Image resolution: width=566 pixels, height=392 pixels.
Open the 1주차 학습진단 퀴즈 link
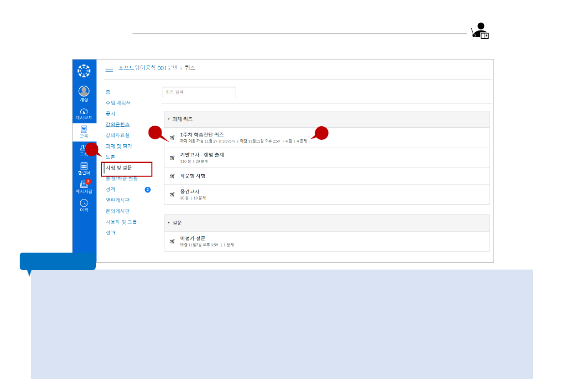coord(202,135)
